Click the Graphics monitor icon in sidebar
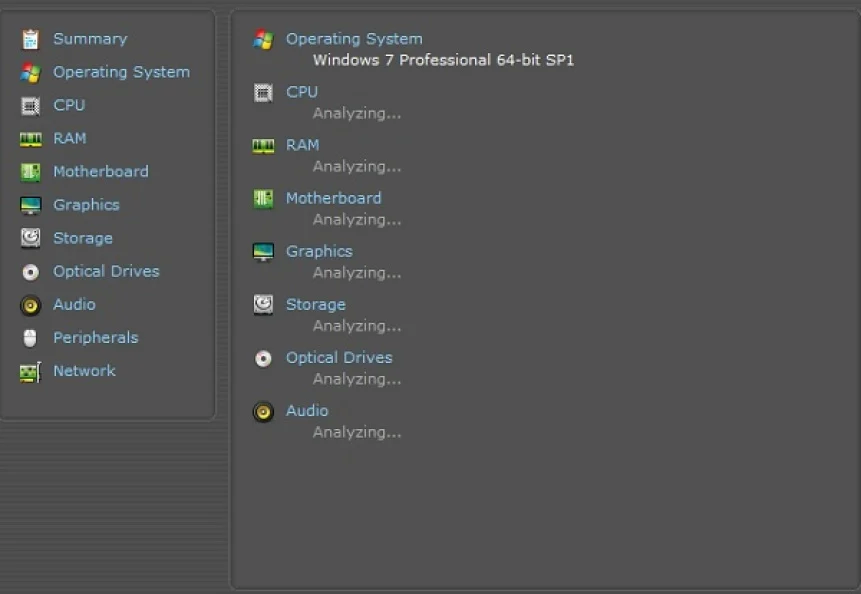 tap(30, 205)
